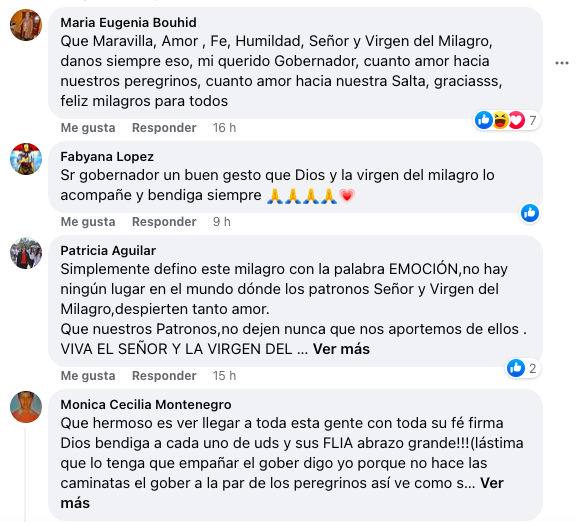Expand Patricia Aguilar's comment with Ver más
This screenshot has height=522, width=576.
point(341,349)
